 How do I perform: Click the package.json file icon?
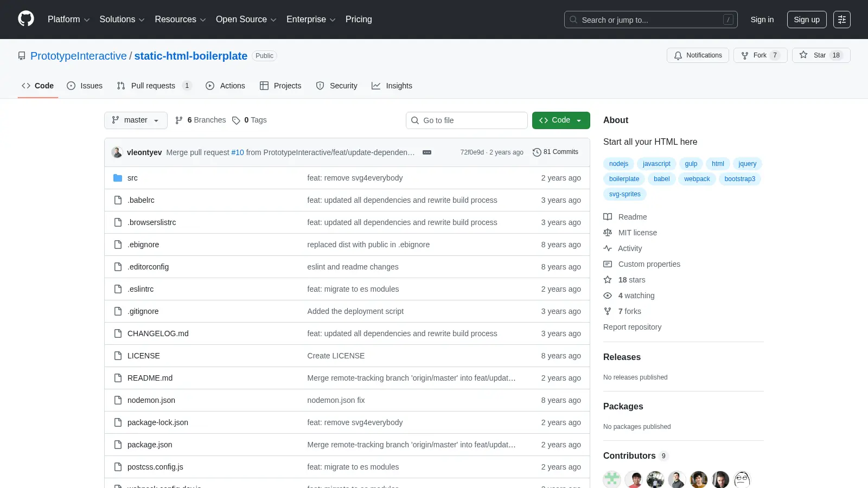click(118, 445)
